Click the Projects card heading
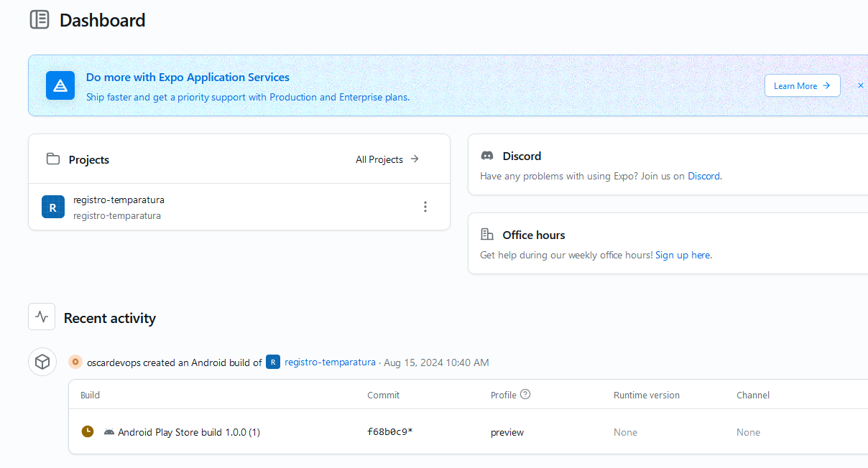868x468 pixels. tap(89, 159)
